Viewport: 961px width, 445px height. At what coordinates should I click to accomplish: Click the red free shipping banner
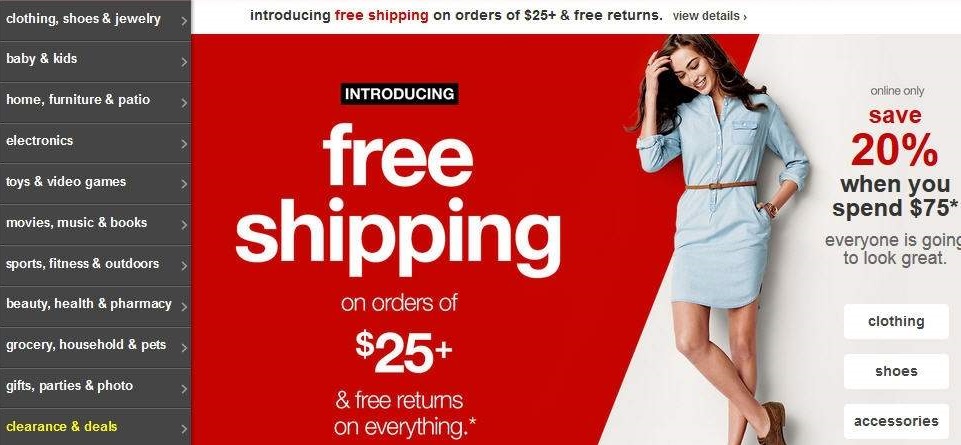pyautogui.click(x=398, y=239)
